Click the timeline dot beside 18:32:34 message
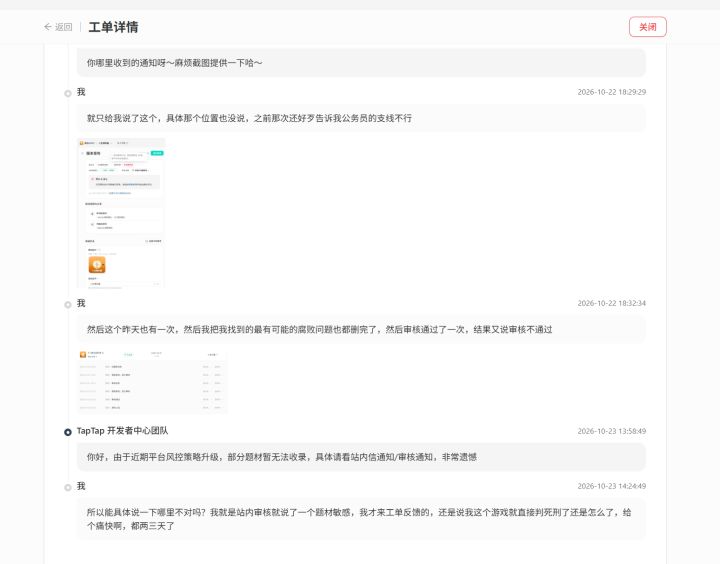This screenshot has width=720, height=564. (x=68, y=305)
